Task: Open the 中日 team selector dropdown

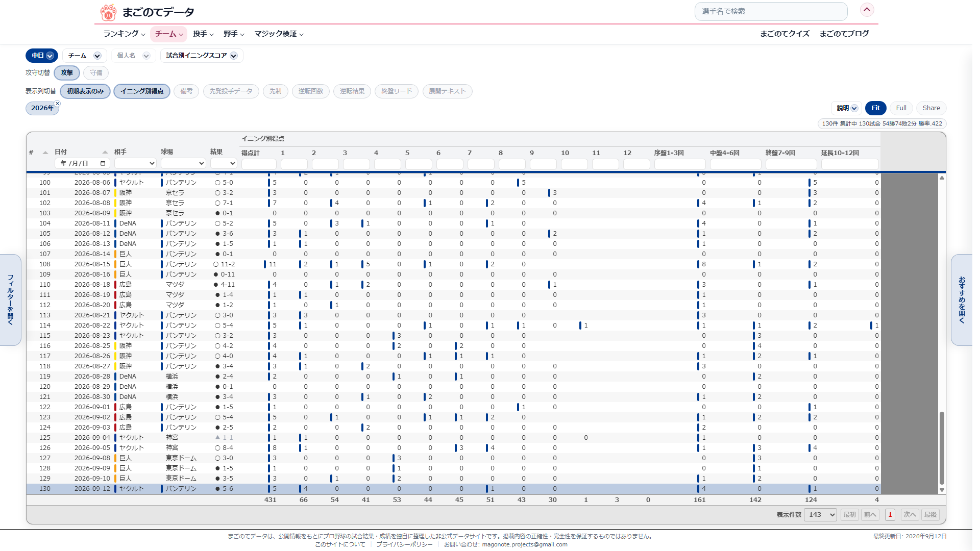Action: click(x=42, y=56)
